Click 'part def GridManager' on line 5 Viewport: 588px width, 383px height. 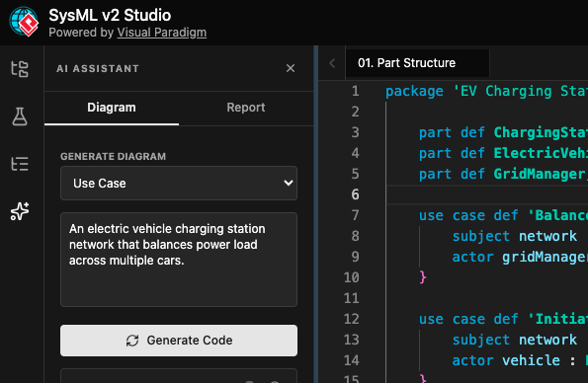[x=503, y=174]
